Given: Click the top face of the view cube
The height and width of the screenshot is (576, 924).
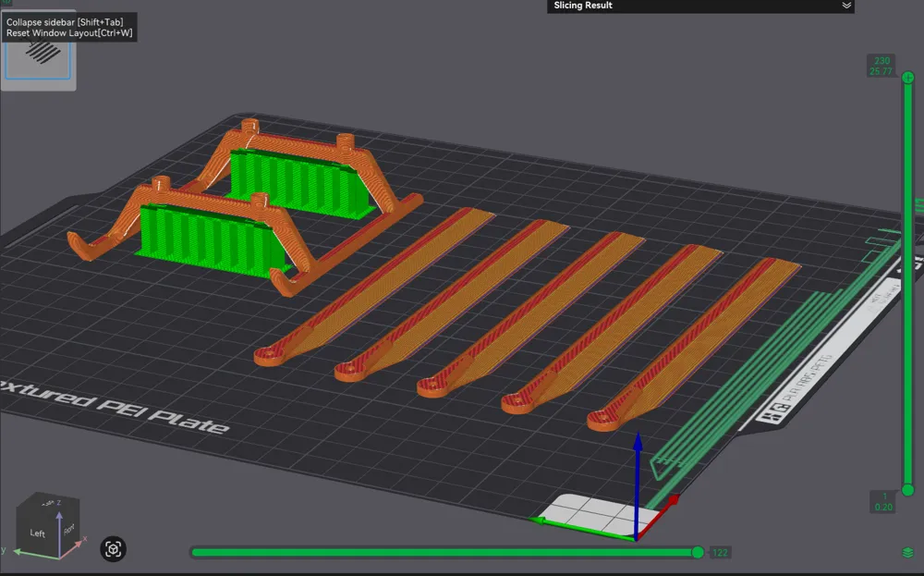Looking at the screenshot, I should (49, 502).
